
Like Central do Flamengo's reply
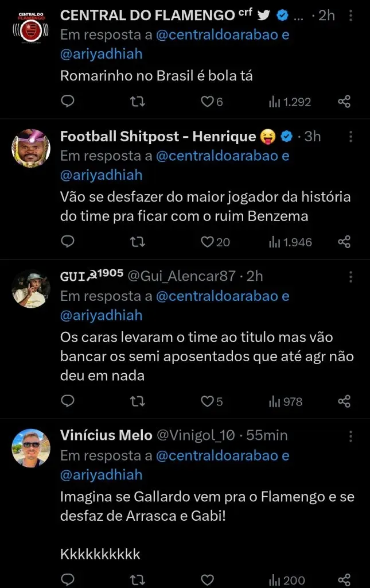coord(208,101)
